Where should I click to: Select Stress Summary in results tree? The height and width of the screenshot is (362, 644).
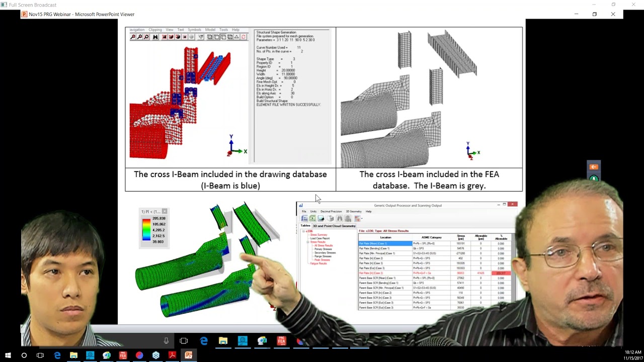318,235
